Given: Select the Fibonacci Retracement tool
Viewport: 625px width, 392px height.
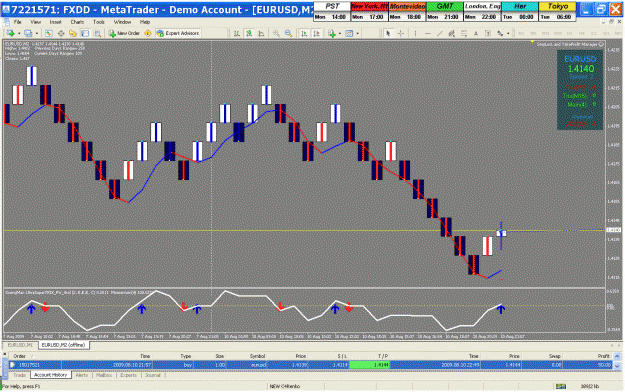Looking at the screenshot, I should pyautogui.click(x=464, y=33).
